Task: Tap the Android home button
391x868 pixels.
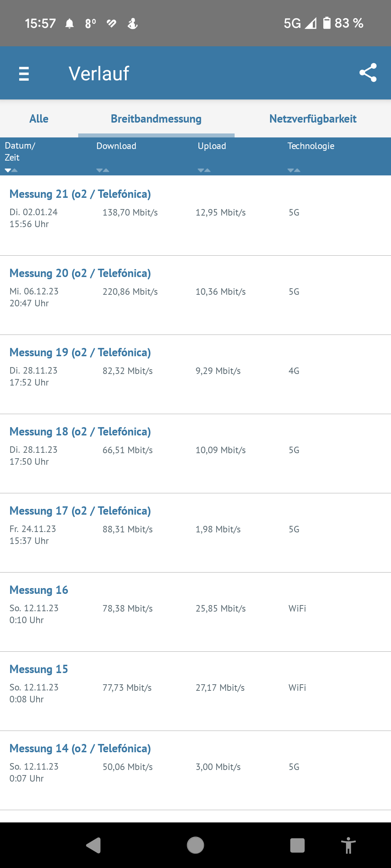Action: 195,845
